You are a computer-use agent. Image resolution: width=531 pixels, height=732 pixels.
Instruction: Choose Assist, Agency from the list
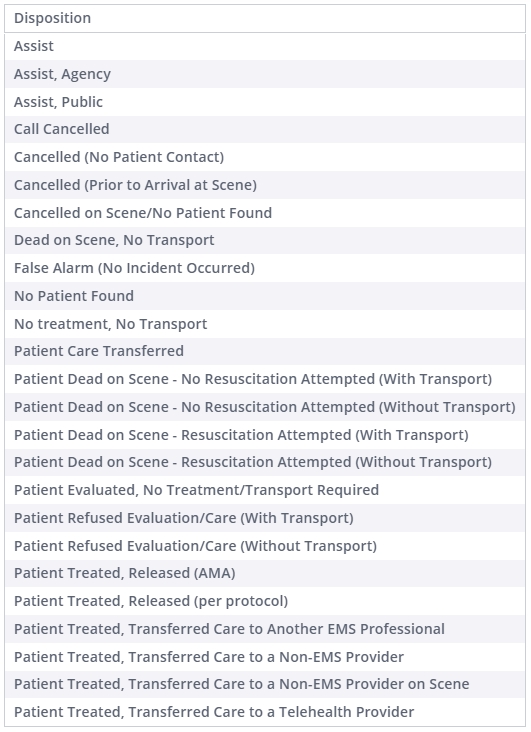[x=265, y=74]
